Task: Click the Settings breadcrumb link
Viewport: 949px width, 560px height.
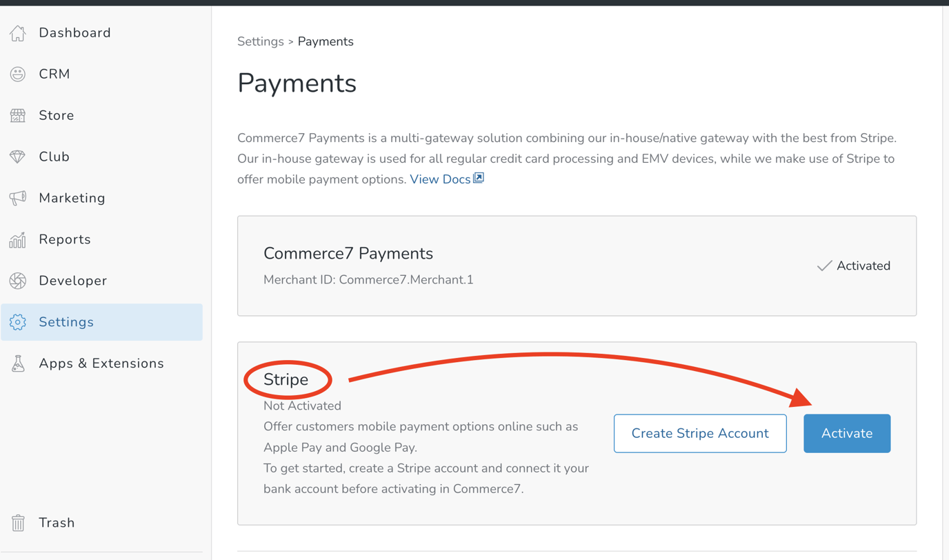Action: (x=261, y=41)
